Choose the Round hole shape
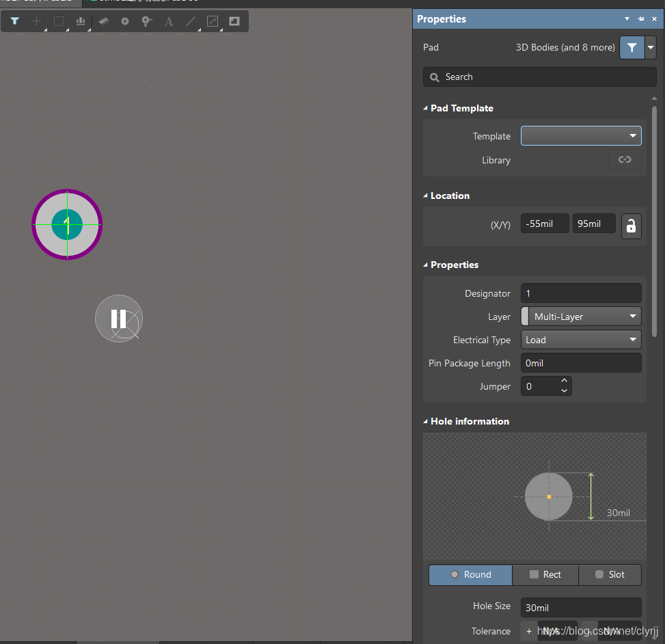Image resolution: width=665 pixels, height=644 pixels. [x=470, y=574]
